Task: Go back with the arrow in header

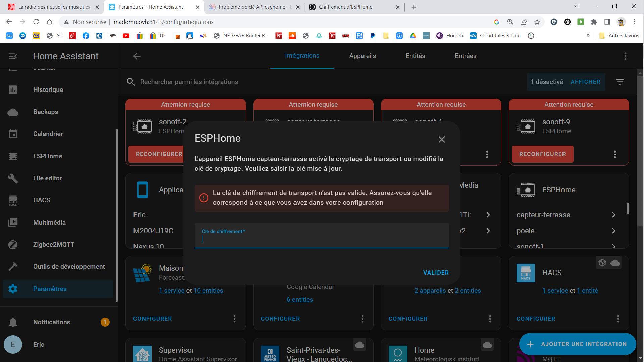Action: tap(137, 56)
